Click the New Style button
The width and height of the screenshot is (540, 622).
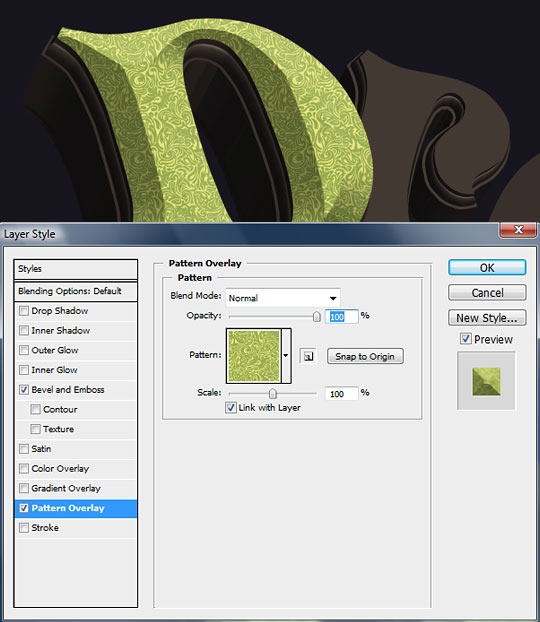coord(487,318)
